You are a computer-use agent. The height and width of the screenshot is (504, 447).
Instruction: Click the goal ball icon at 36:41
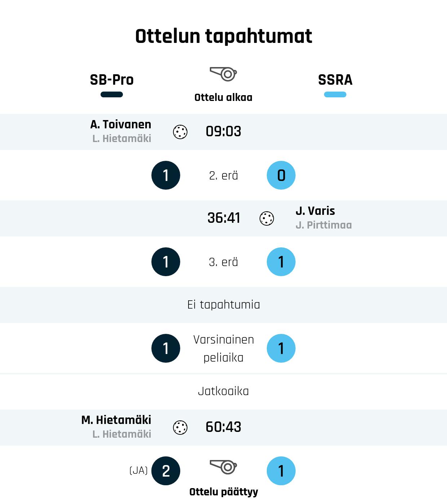click(267, 218)
